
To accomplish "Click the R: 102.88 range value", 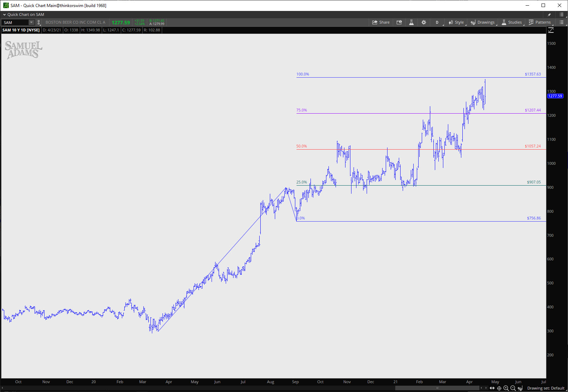I will coord(152,30).
